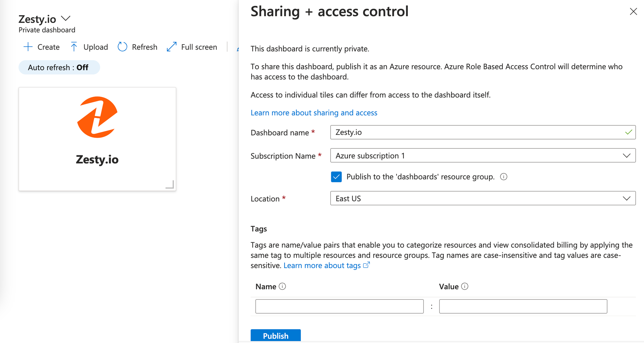Click the Full screen toolbar label
This screenshot has width=644, height=343.
(x=199, y=47)
